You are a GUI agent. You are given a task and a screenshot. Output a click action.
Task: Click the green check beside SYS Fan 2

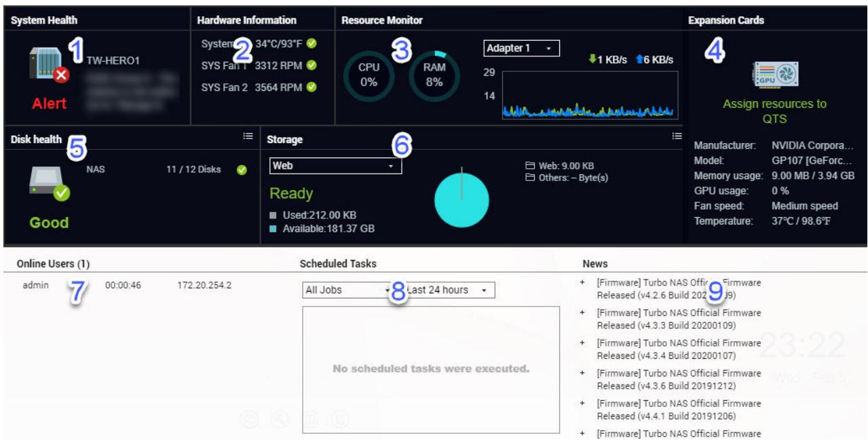[312, 88]
